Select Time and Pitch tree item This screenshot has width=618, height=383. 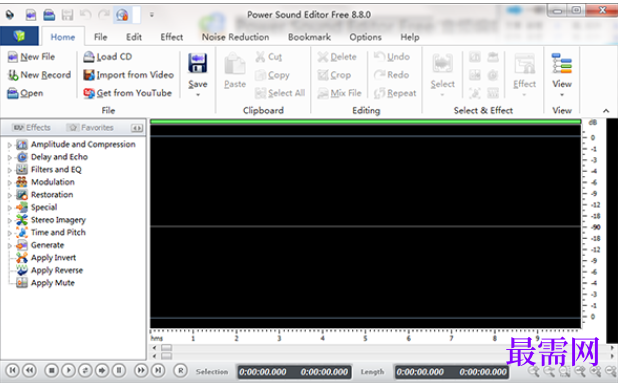[58, 232]
